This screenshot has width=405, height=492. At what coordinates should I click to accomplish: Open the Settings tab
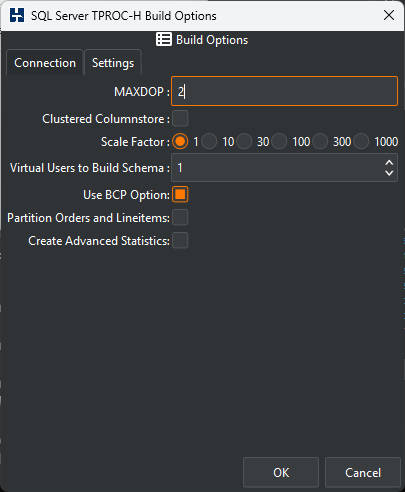(x=113, y=63)
